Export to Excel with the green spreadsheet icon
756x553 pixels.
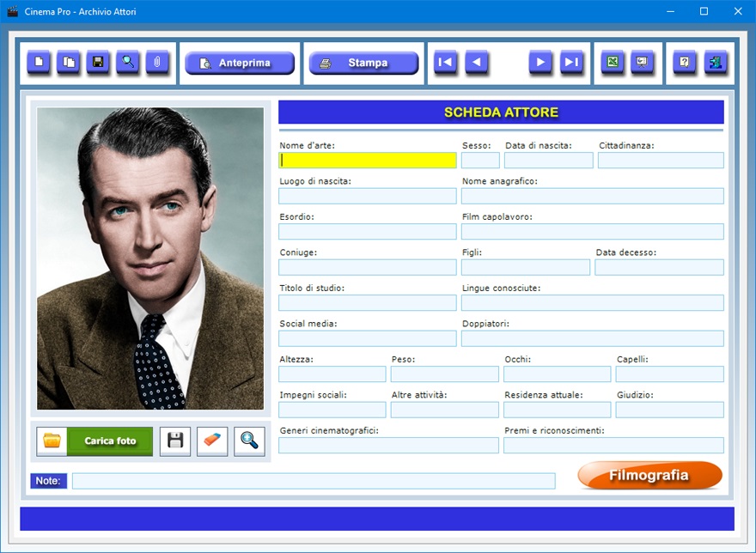tap(613, 62)
